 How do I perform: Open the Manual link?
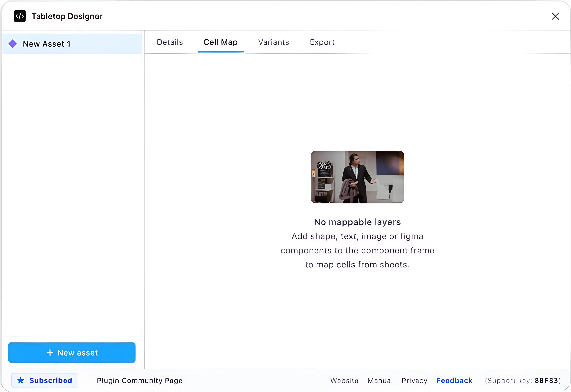380,381
